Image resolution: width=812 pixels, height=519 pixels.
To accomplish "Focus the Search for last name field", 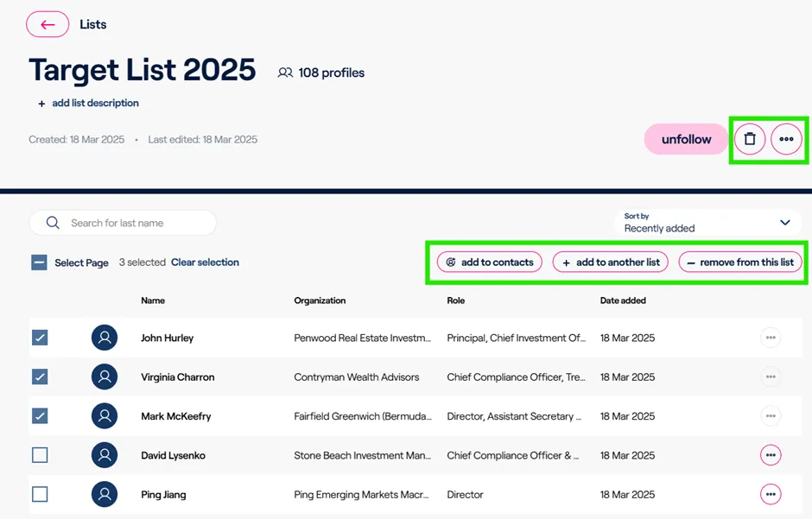I will point(123,223).
